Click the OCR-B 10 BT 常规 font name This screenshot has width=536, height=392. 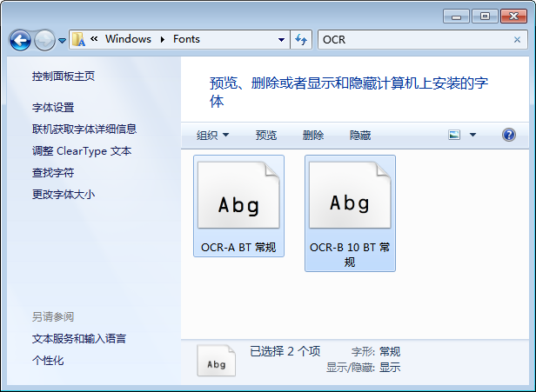tap(350, 255)
